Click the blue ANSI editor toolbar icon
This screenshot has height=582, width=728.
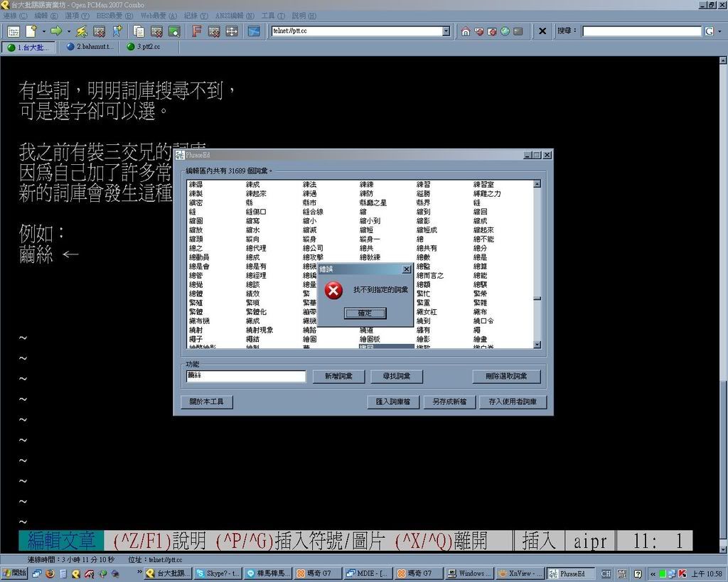pyautogui.click(x=254, y=31)
